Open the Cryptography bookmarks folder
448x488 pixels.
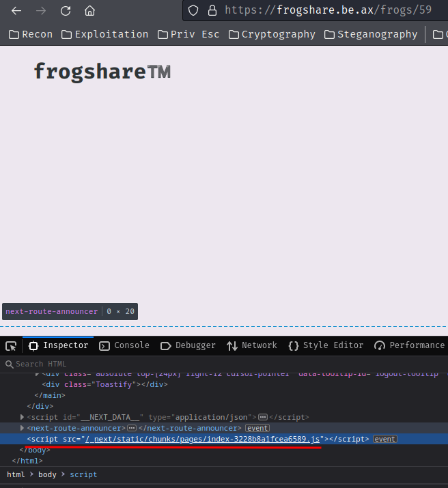point(272,34)
